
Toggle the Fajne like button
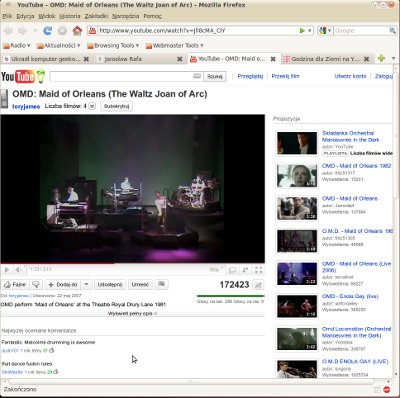15,285
